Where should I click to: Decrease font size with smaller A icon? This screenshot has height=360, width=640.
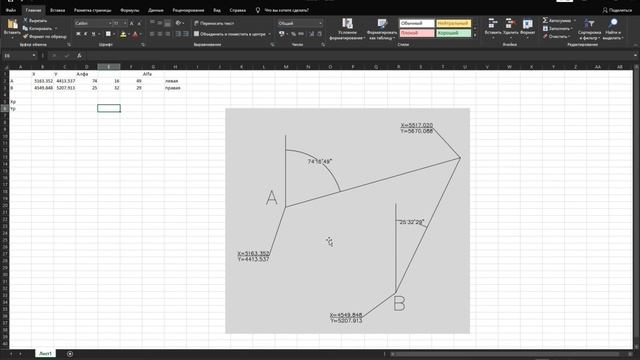click(x=139, y=23)
